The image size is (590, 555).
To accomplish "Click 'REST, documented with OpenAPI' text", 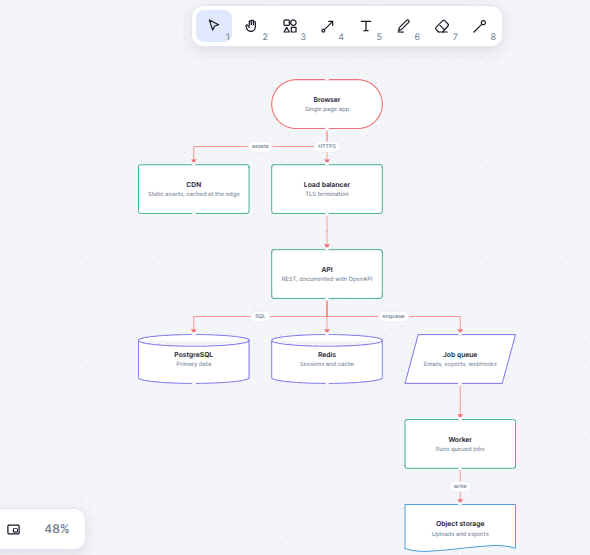I will pos(327,279).
